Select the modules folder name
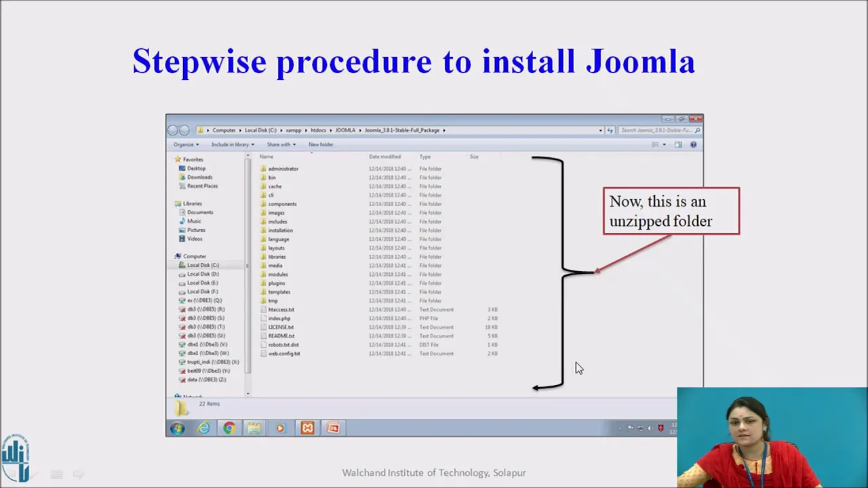 click(278, 274)
